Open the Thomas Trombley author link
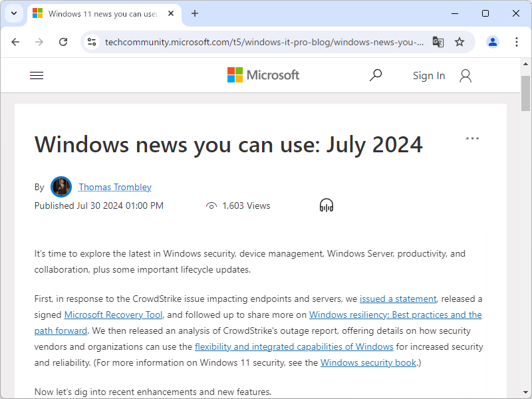This screenshot has height=399, width=532. pyautogui.click(x=114, y=187)
